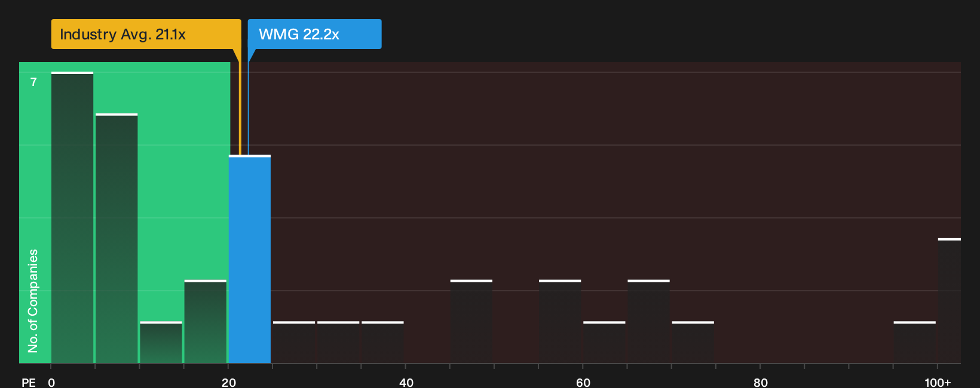This screenshot has height=388, width=980.
Task: Click the x-axis tick label 20
Action: tap(229, 383)
